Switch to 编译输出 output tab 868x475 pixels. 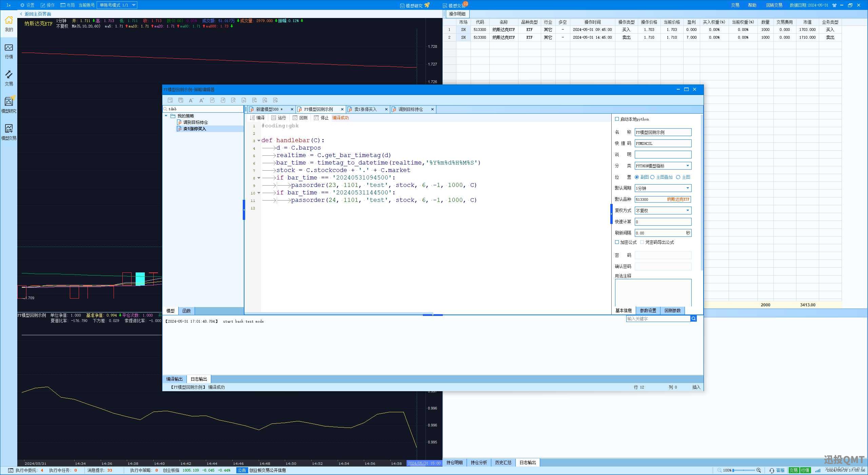point(174,379)
